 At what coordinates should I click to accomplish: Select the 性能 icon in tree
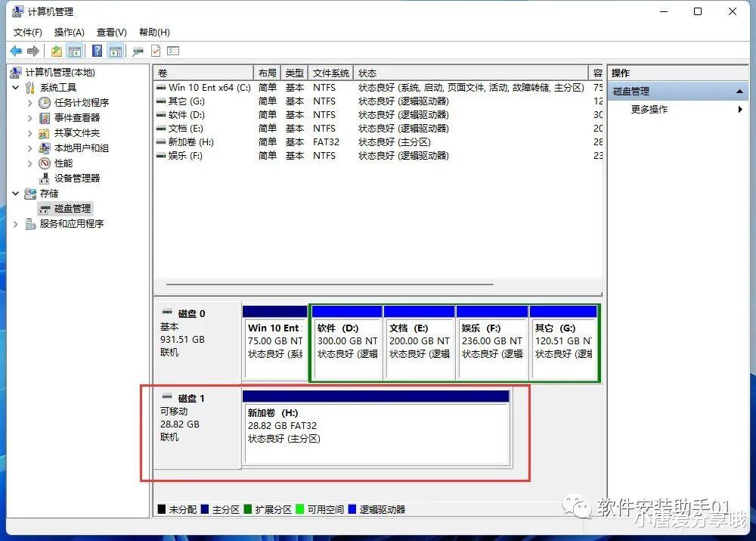point(45,163)
